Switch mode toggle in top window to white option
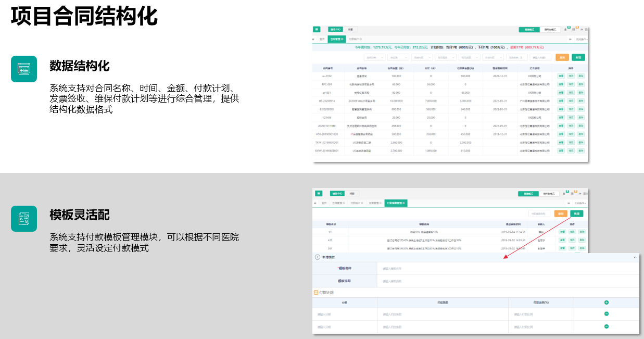644x339 pixels. coord(550,30)
